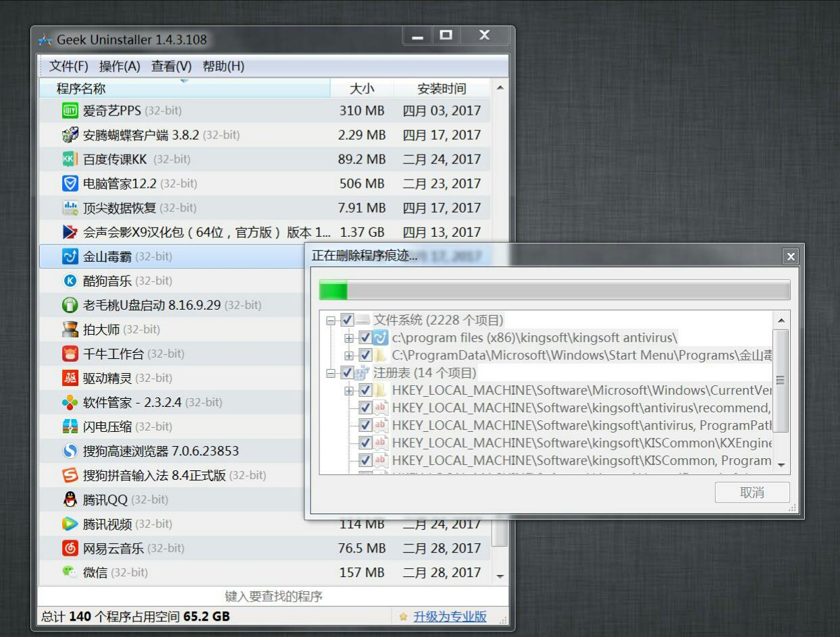Image resolution: width=840 pixels, height=637 pixels.
Task: Click the 腾讯QQ penguin icon
Action: click(x=70, y=499)
